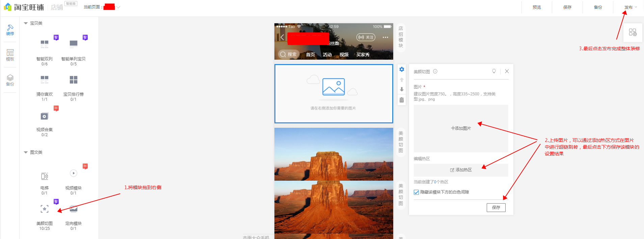Image resolution: width=644 pixels, height=239 pixels.
Task: Click the 关注 follow button in preview
Action: (x=366, y=37)
